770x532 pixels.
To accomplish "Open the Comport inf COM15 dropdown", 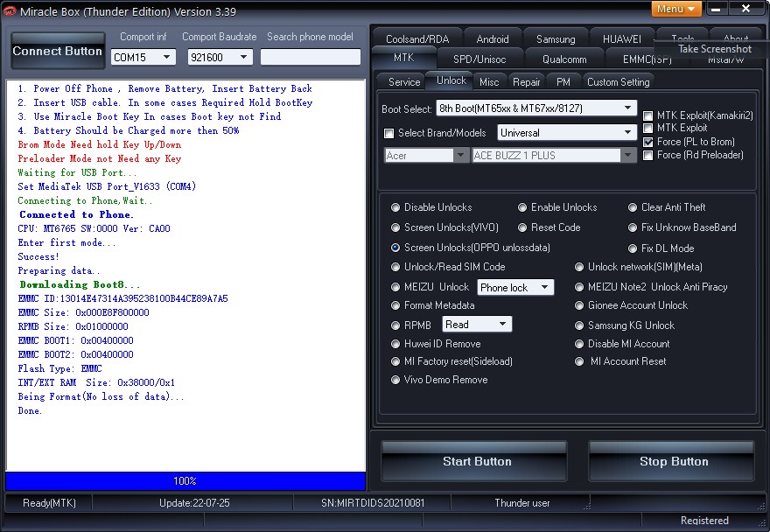I will 143,57.
